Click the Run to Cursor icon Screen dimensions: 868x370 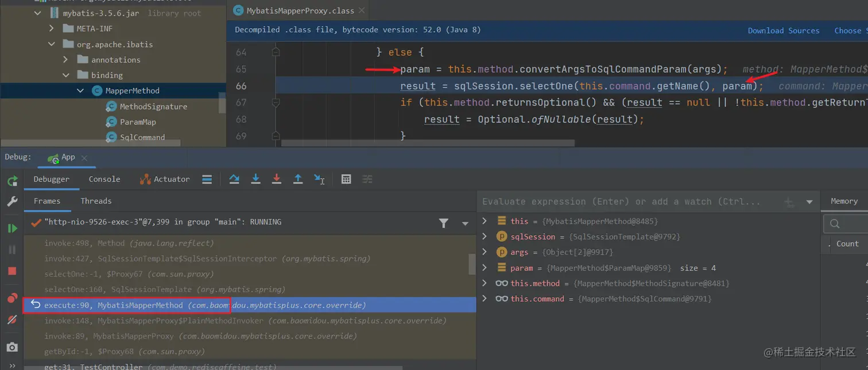coord(319,180)
